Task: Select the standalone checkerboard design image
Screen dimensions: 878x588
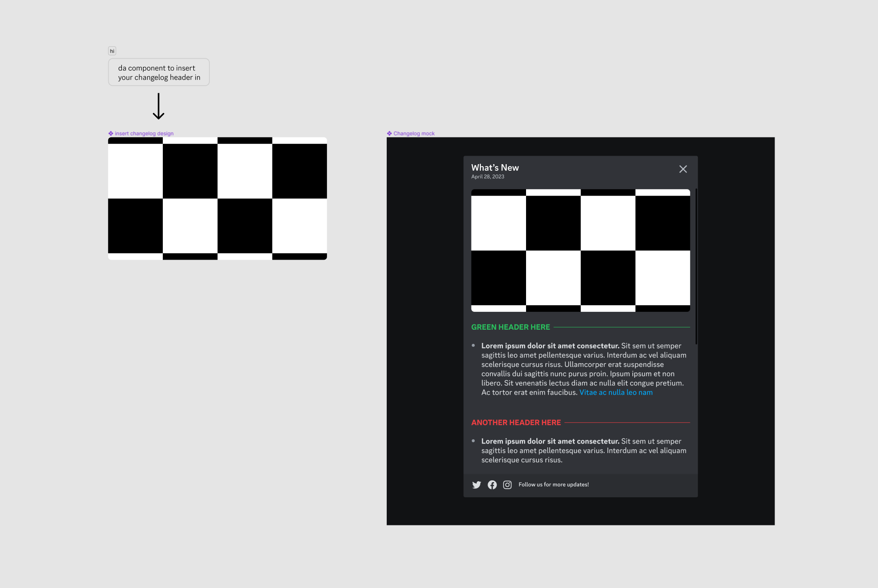Action: [217, 199]
